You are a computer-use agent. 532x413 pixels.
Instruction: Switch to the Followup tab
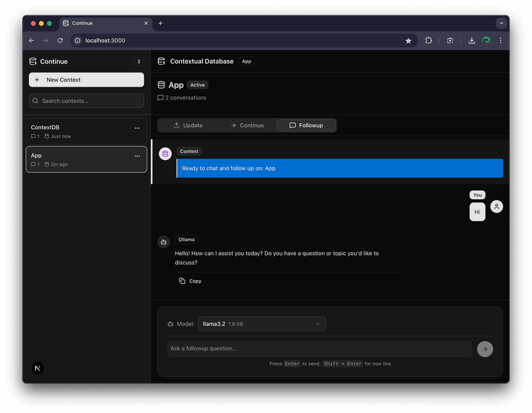click(x=306, y=125)
